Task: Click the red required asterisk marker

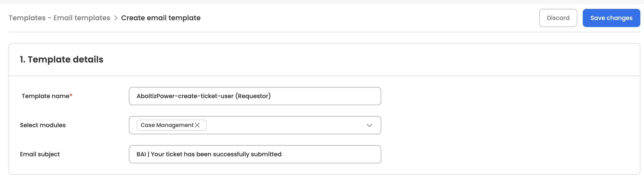Action: (71, 95)
